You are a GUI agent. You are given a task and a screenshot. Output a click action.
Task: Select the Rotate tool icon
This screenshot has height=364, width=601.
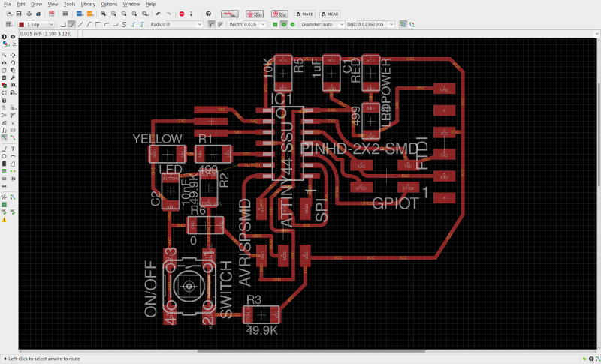click(x=13, y=62)
